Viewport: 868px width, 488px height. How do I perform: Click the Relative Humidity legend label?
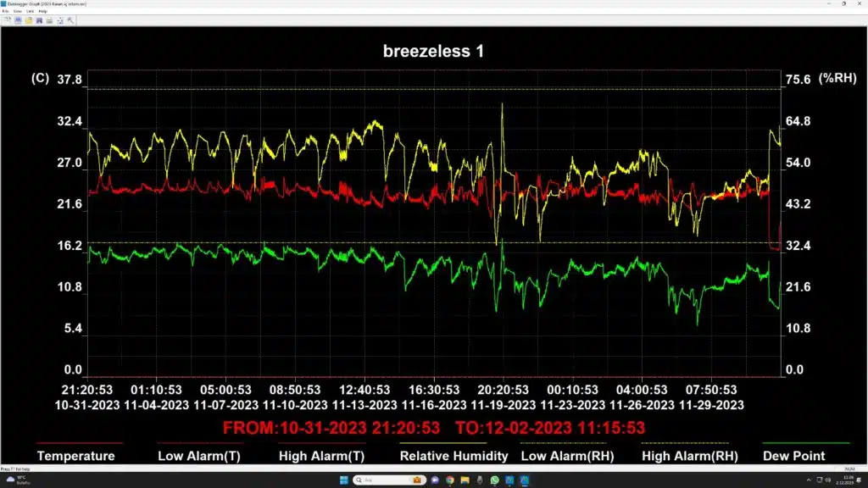point(454,456)
